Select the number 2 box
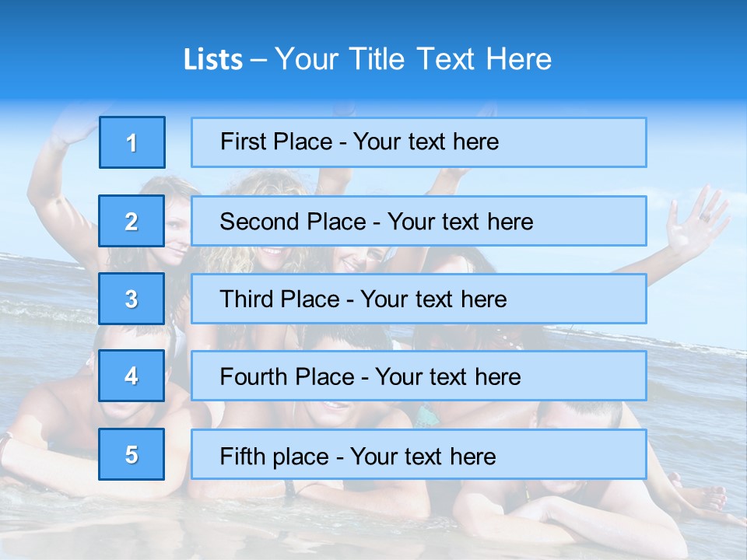Viewport: 747px width, 560px height. (132, 221)
